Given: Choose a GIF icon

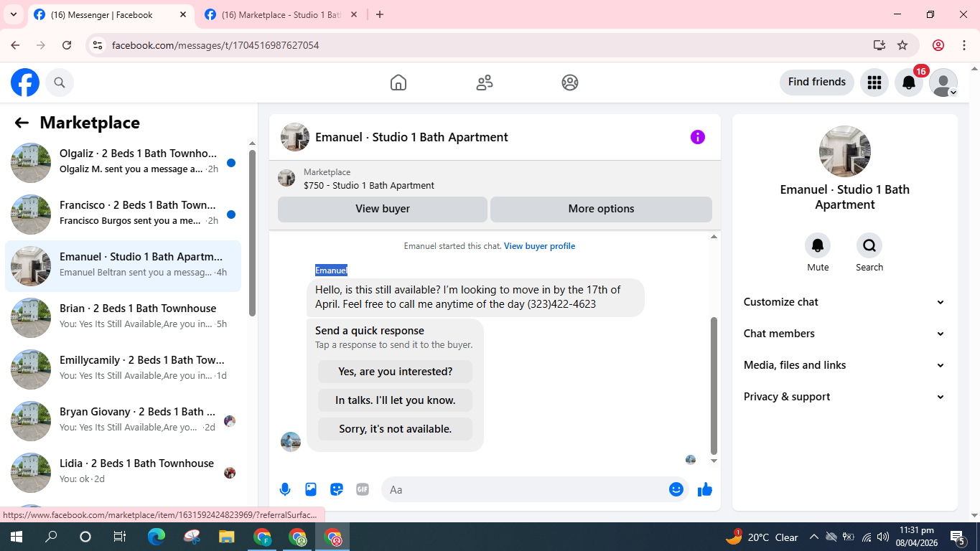Looking at the screenshot, I should click(363, 489).
